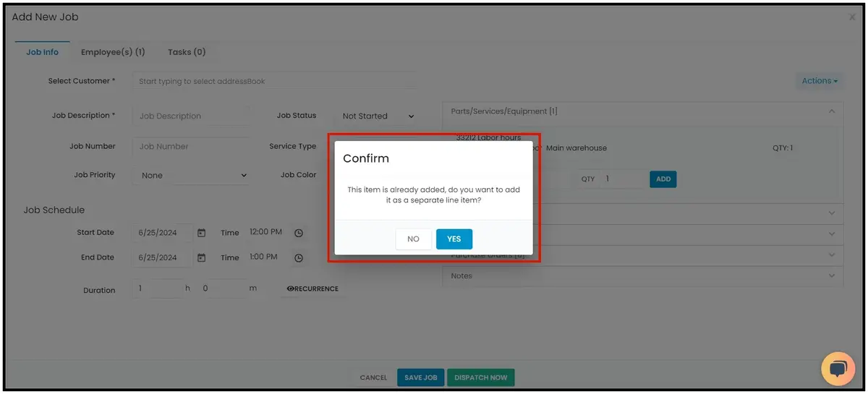Image resolution: width=868 pixels, height=394 pixels.
Task: Open the chat support bubble icon
Action: click(x=838, y=369)
